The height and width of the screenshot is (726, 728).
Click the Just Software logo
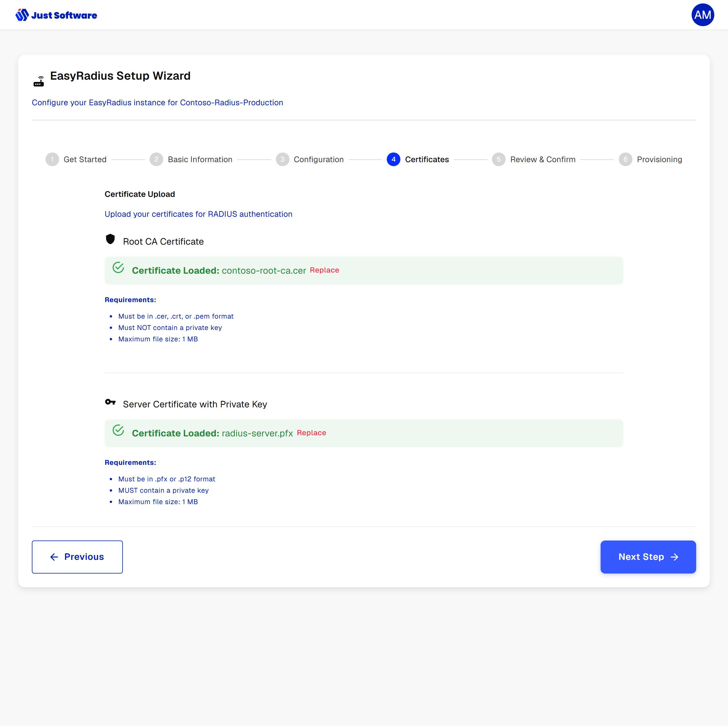pyautogui.click(x=56, y=15)
